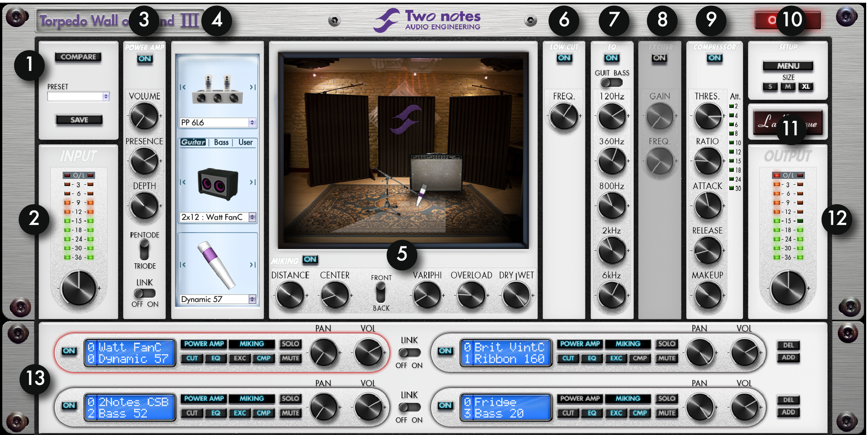The height and width of the screenshot is (435, 868).
Task: Click the compressor THRES. knob
Action: pyautogui.click(x=708, y=116)
